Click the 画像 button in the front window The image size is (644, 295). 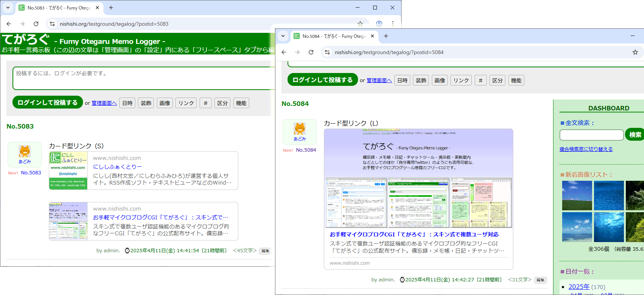[440, 80]
